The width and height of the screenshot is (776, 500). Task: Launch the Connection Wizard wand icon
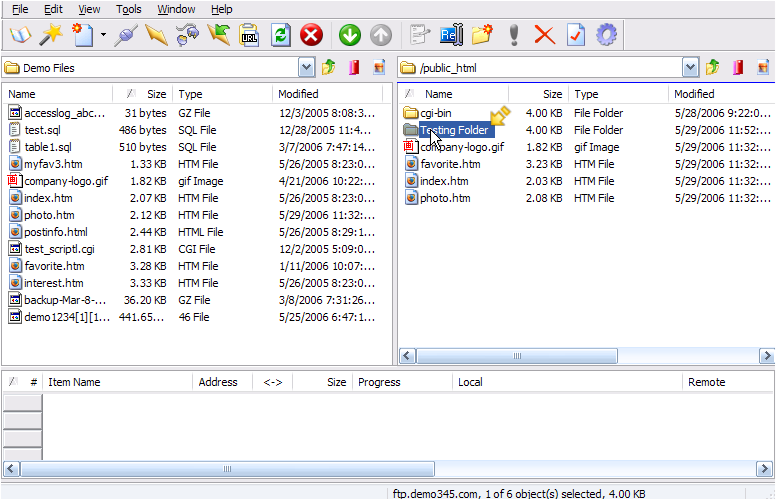(52, 36)
